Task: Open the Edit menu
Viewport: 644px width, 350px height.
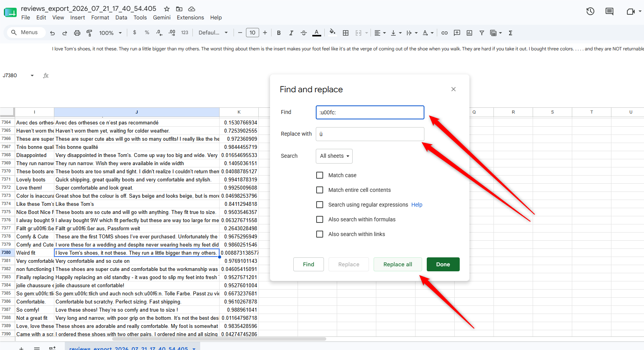Action: coord(41,17)
